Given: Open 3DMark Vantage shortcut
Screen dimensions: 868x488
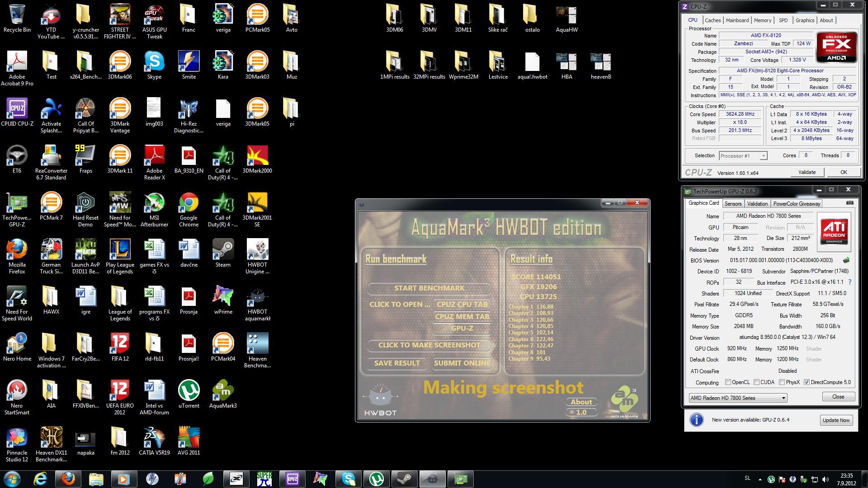Looking at the screenshot, I should coord(120,116).
